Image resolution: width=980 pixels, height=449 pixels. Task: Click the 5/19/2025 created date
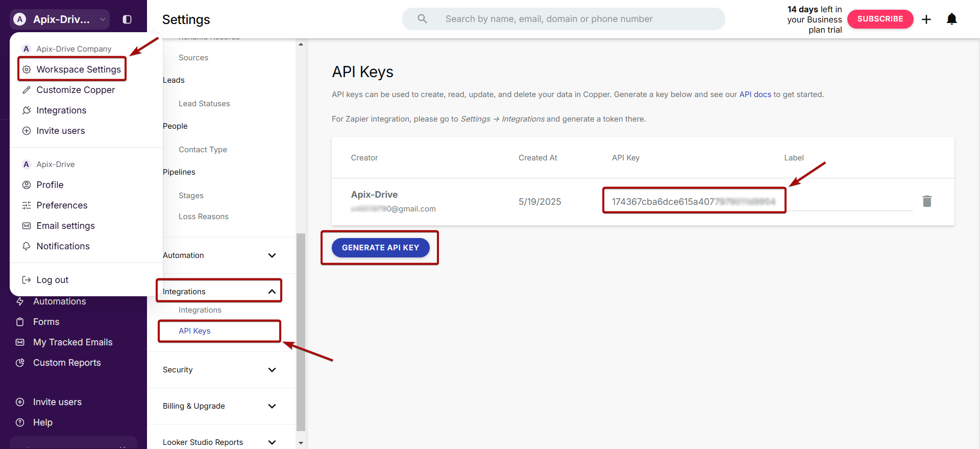point(540,202)
